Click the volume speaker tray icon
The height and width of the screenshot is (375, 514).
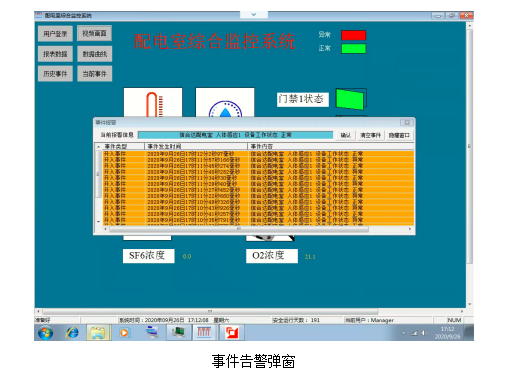[424, 333]
